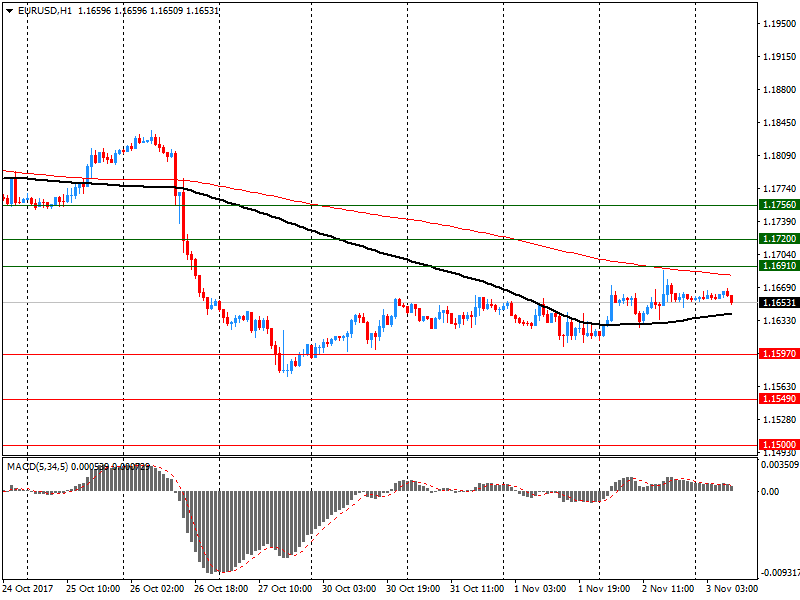Click the 24 Oct 2017 time axis label
The height and width of the screenshot is (600, 800).
pos(28,589)
